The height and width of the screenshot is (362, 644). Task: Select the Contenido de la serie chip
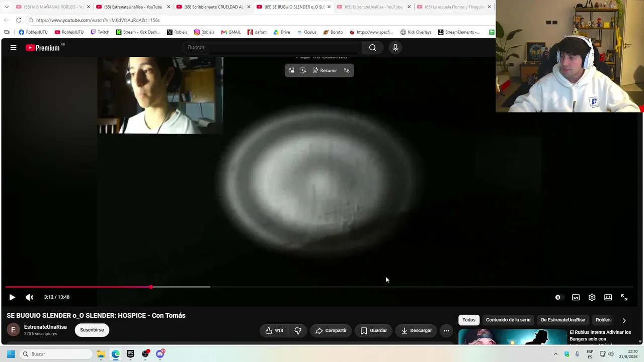[508, 320]
